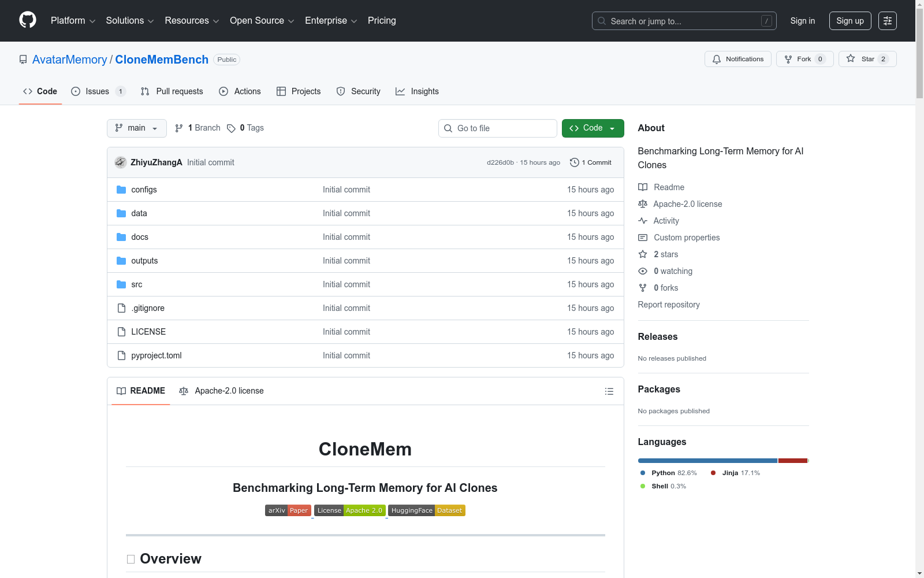924x578 pixels.
Task: Expand the Enterprise menu
Action: point(331,21)
